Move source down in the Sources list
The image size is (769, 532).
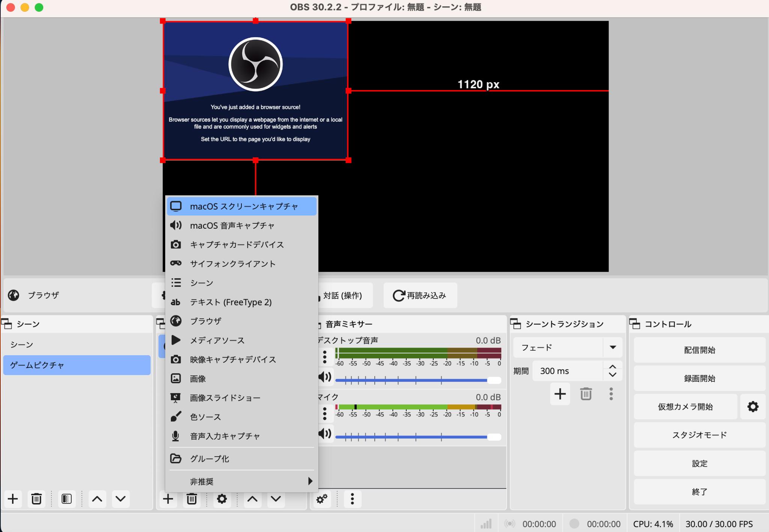point(276,499)
